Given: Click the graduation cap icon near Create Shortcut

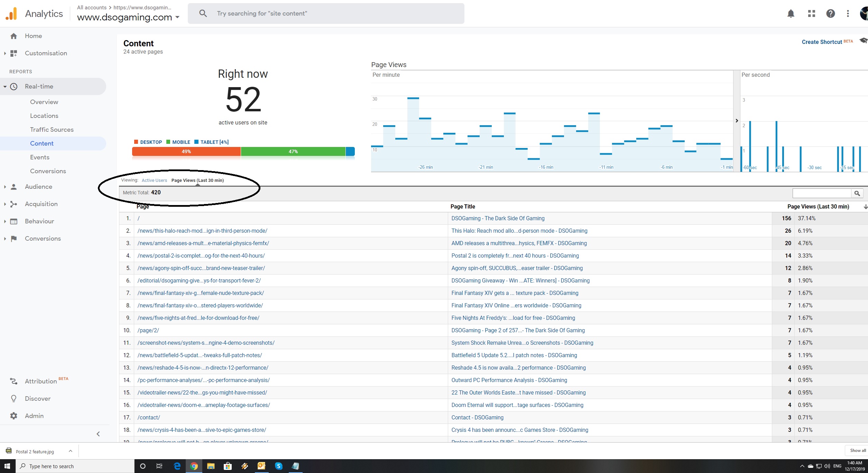Looking at the screenshot, I should point(863,41).
